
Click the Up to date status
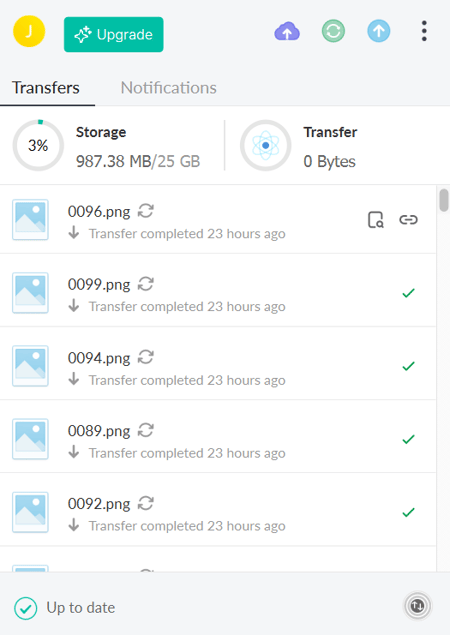click(65, 608)
